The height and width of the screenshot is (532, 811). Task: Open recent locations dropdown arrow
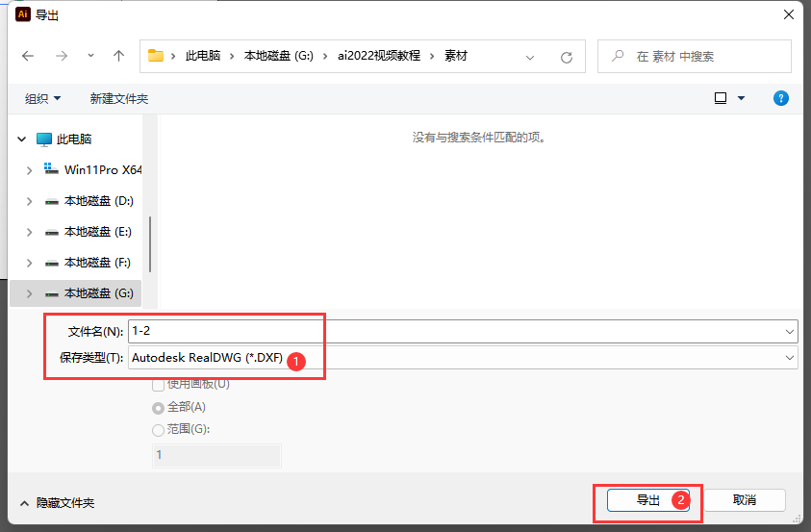[90, 56]
